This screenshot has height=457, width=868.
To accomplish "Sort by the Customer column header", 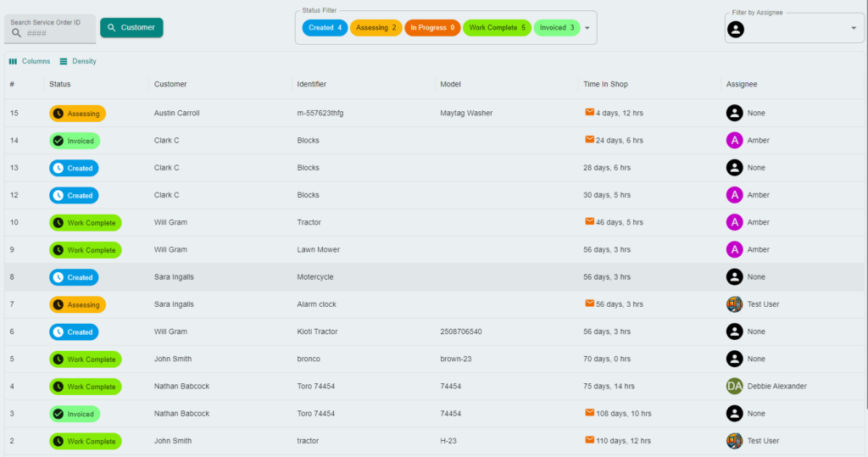I will (170, 84).
